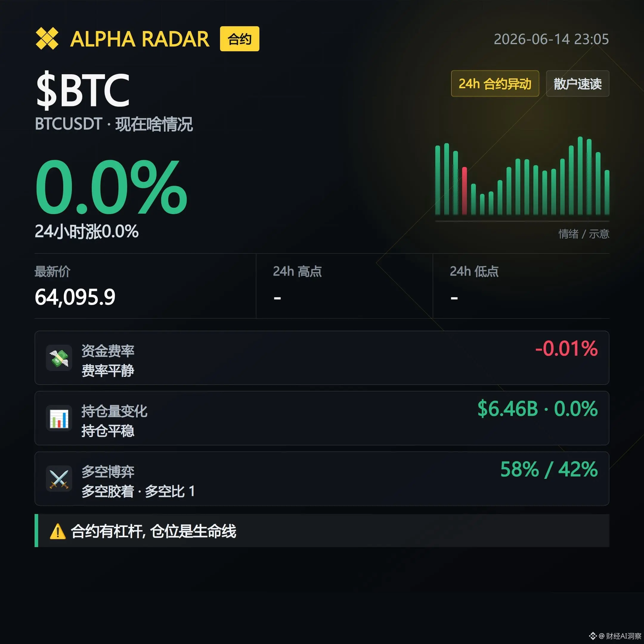Click the yellow warning triangle icon
Screen dimensions: 644x644
(x=58, y=531)
